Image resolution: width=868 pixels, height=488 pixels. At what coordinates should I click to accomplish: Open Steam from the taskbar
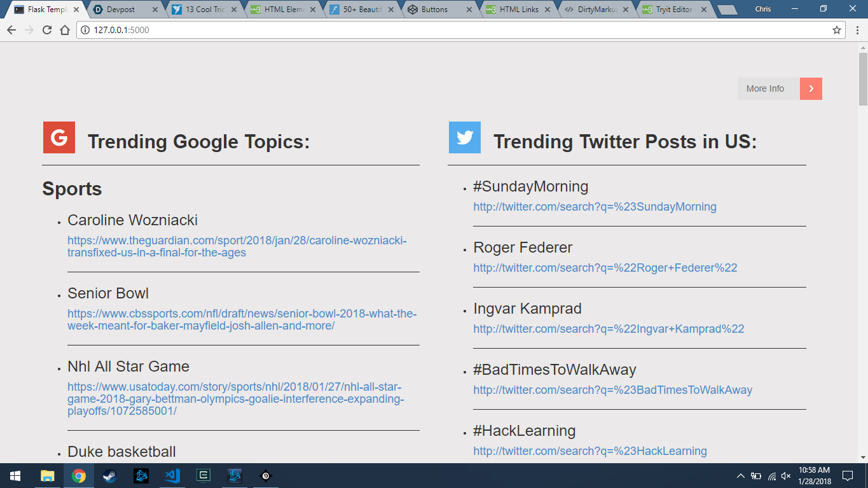[x=110, y=476]
